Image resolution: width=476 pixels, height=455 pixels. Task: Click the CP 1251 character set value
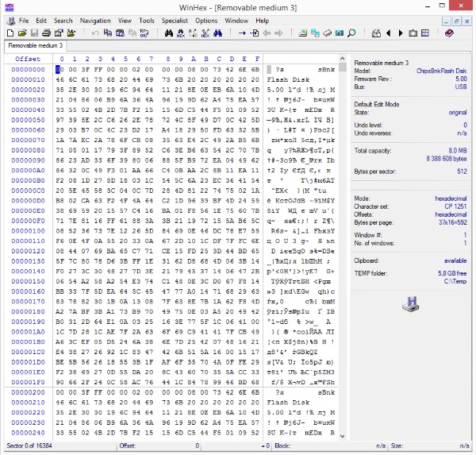(455, 206)
